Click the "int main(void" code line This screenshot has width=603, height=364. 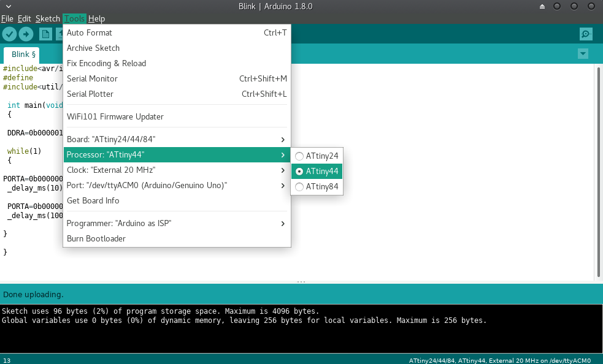pyautogui.click(x=35, y=105)
